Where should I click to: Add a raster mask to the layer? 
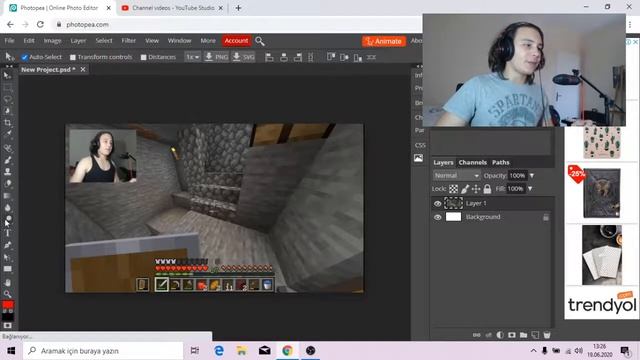pos(512,335)
